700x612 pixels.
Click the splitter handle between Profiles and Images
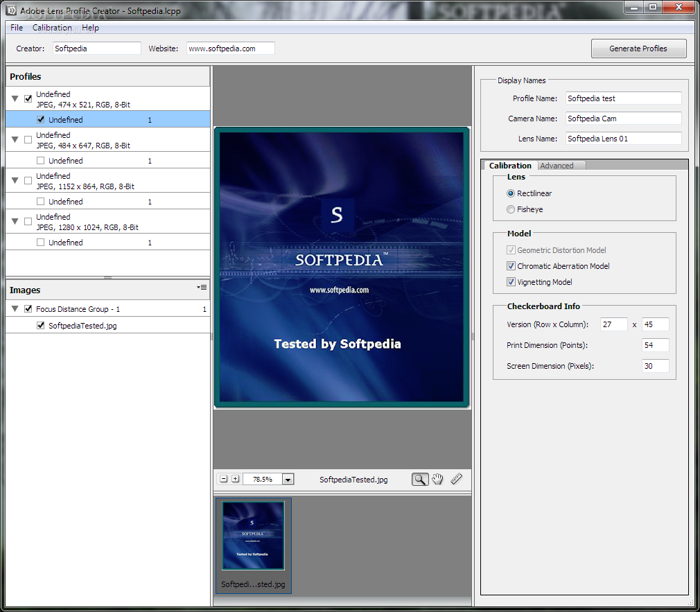(x=107, y=278)
